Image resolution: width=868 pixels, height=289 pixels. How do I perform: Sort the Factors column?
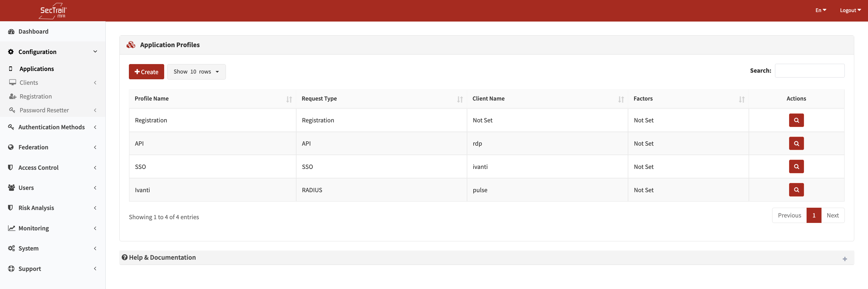tap(741, 99)
